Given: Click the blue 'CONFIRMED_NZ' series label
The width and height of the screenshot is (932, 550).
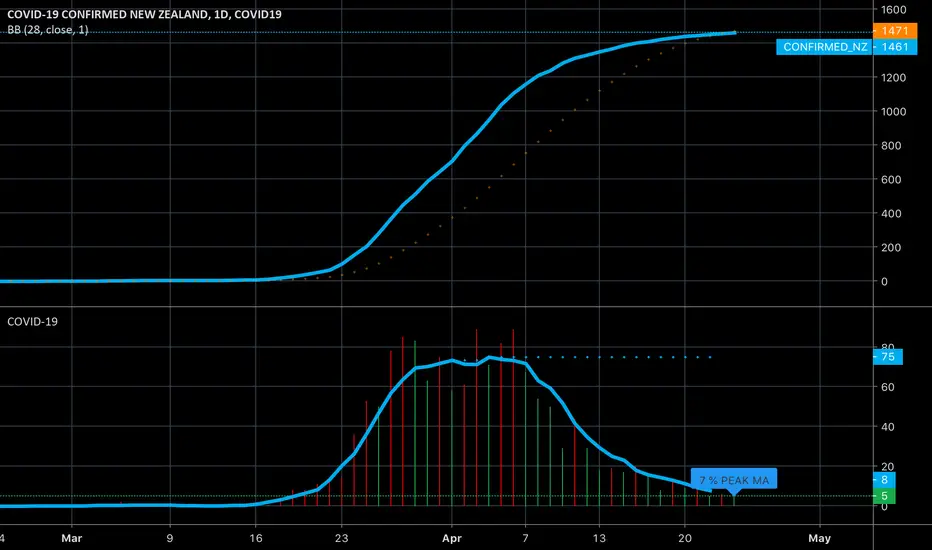Looking at the screenshot, I should (x=824, y=47).
